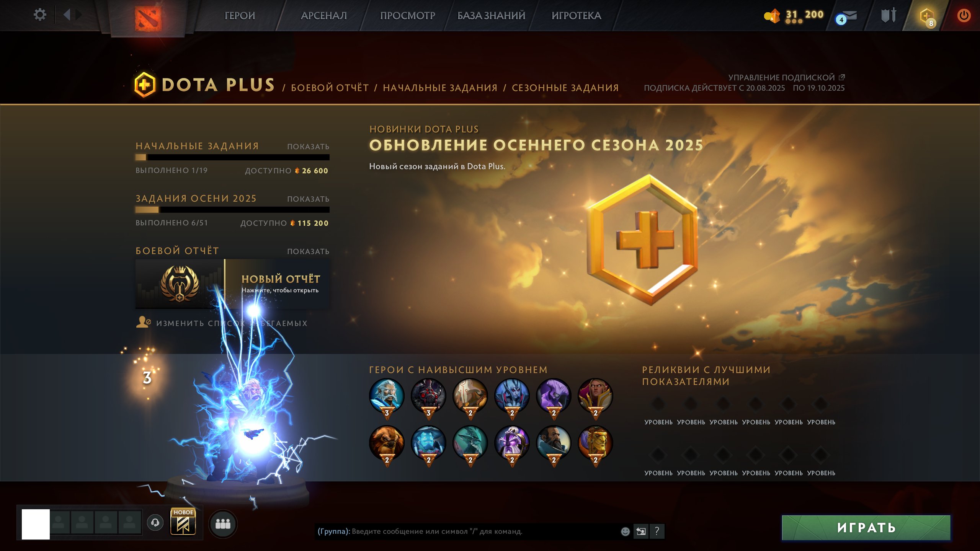Image resolution: width=980 pixels, height=551 pixels.
Task: Open the settings gear icon
Action: coord(40,15)
